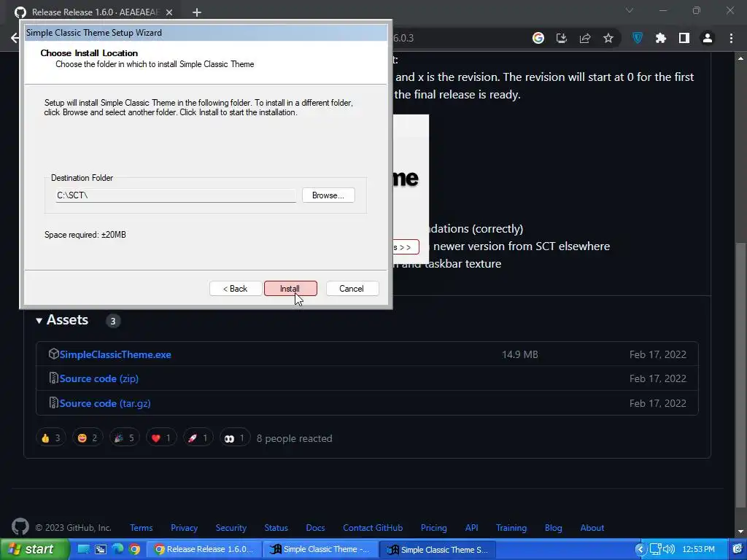Open the Privacy footer link

click(x=184, y=528)
